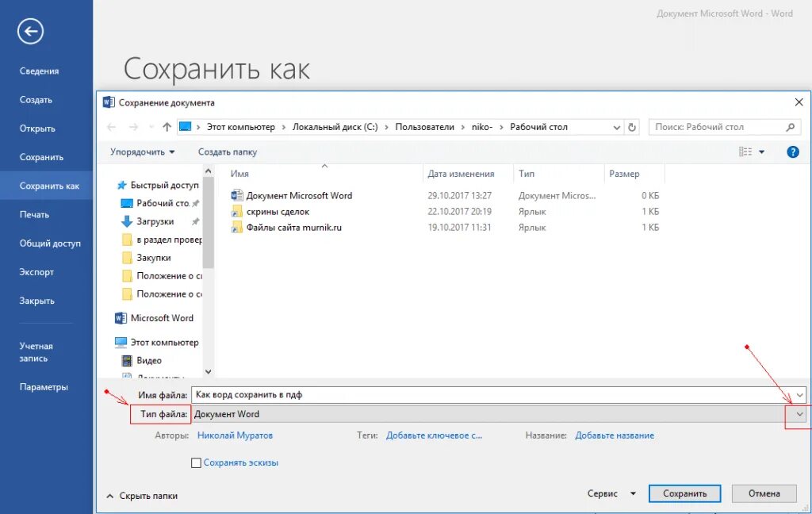Screen dimensions: 812x514
Task: Click the author link Николай Муратов
Action: (235, 435)
